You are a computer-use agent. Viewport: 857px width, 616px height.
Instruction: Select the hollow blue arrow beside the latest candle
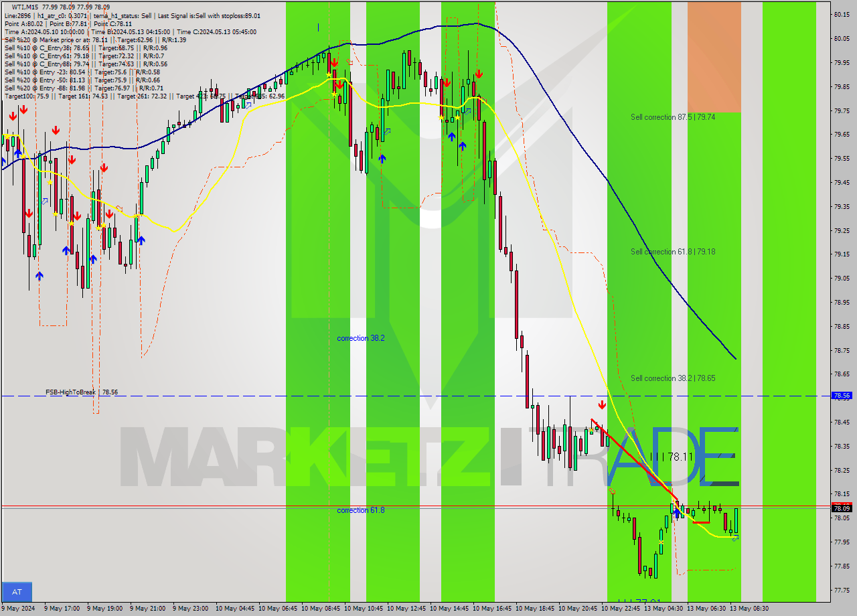(735, 537)
